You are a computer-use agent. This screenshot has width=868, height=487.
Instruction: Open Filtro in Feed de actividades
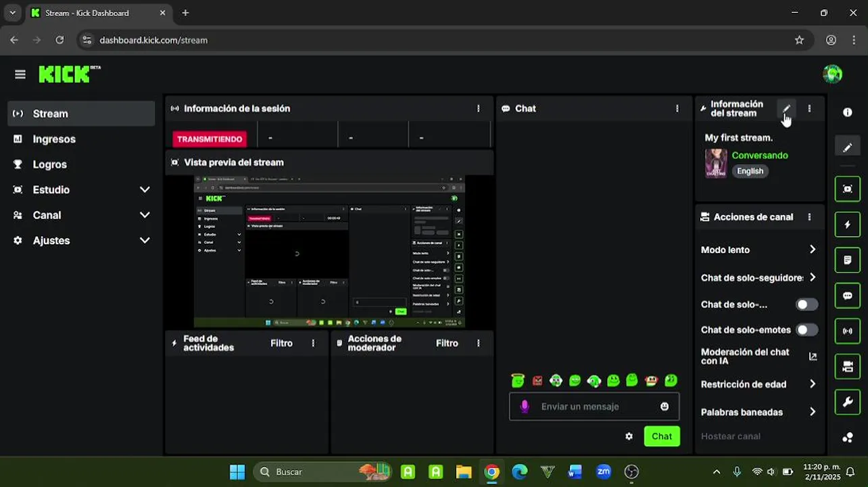(281, 344)
